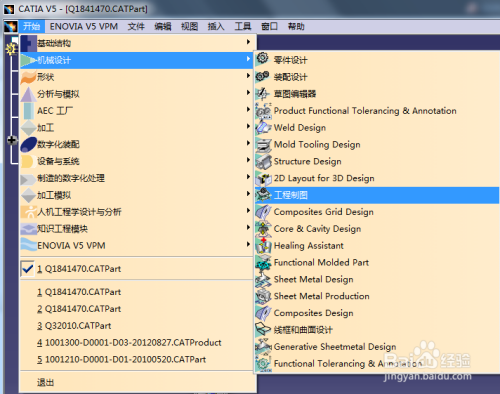500x394 pixels.
Task: Click the Sheet Metal Production icon
Action: tap(263, 296)
